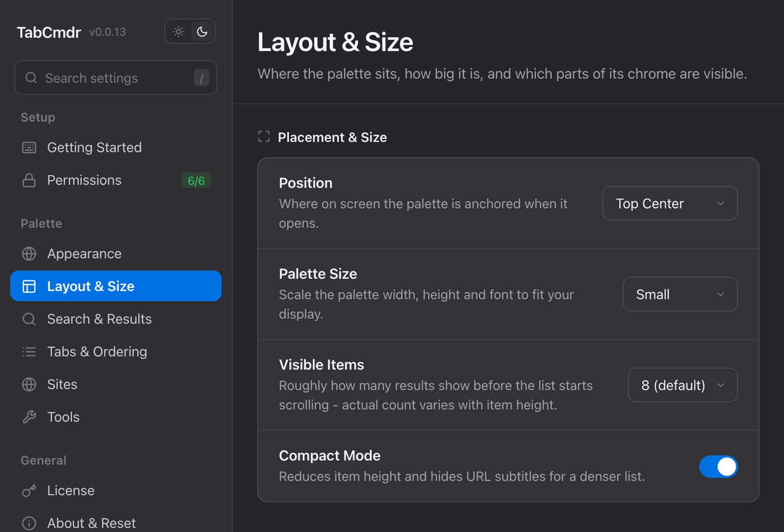Switch to dark theme moon icon
784x532 pixels.
tap(202, 31)
